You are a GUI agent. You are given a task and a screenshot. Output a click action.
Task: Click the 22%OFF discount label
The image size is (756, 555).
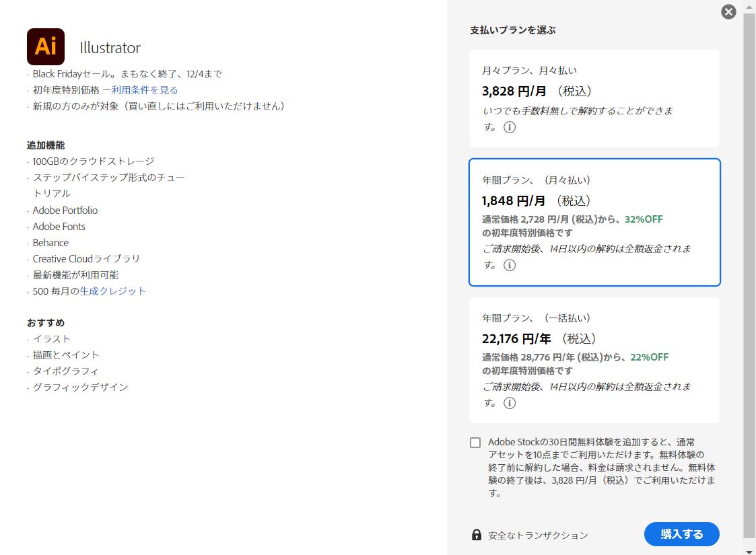[649, 357]
